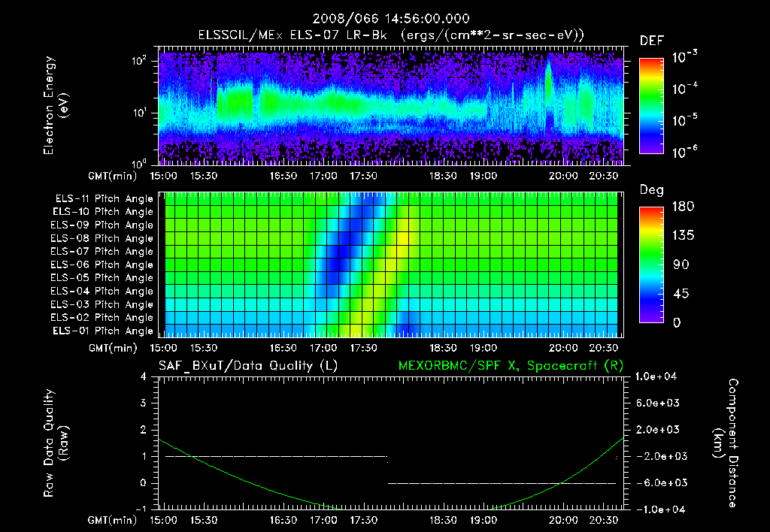Select the ELS-08 Pitch Angle row label
Image resolution: width=770 pixels, height=532 pixels.
pos(102,238)
